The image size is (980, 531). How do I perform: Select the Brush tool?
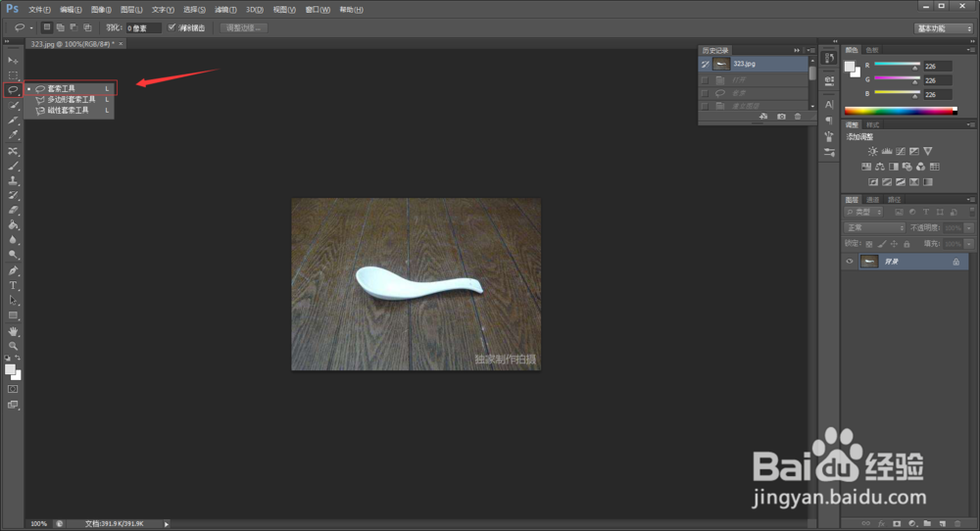click(13, 167)
